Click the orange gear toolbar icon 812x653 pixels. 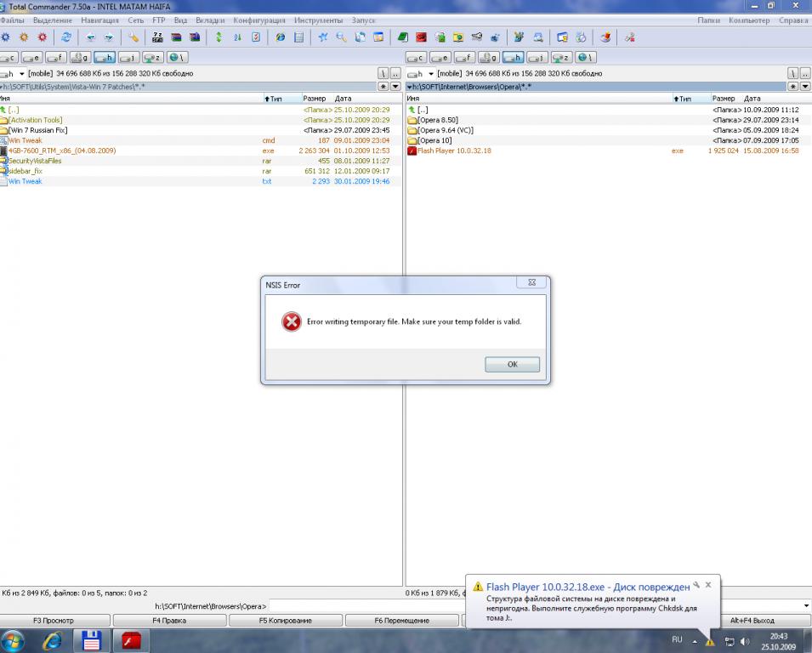tap(24, 37)
